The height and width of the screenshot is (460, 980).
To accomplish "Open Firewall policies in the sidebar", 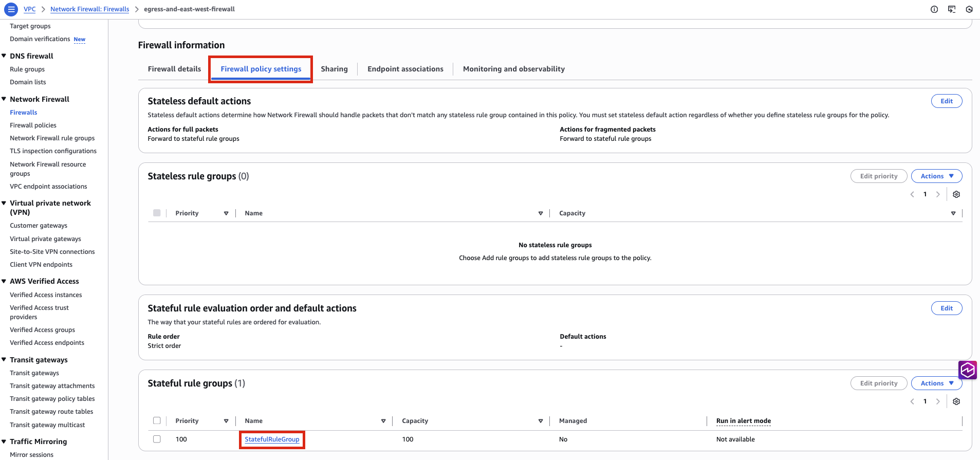I will coord(33,125).
